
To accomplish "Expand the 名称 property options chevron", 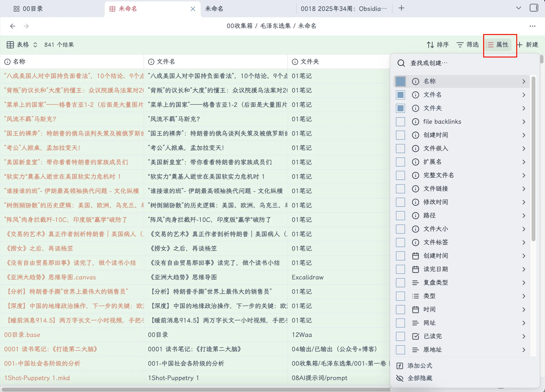I will [524, 81].
